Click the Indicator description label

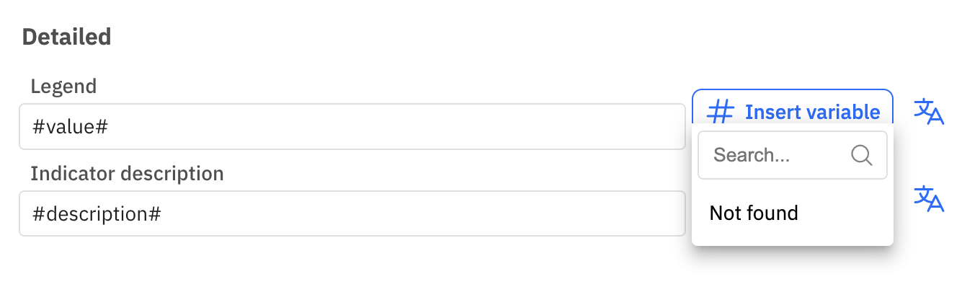tap(127, 173)
